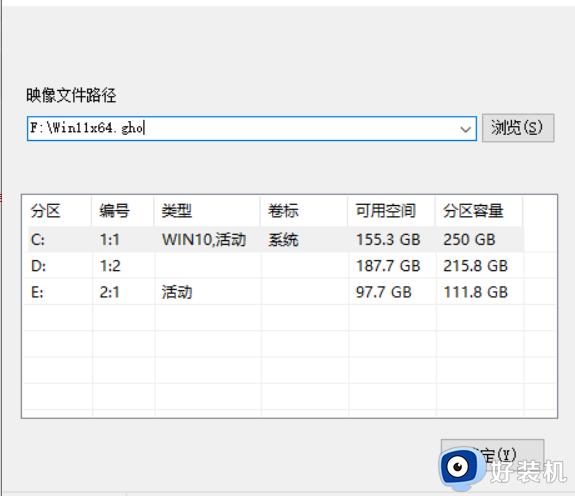Click the WIN10,活动 type cell

click(x=204, y=240)
